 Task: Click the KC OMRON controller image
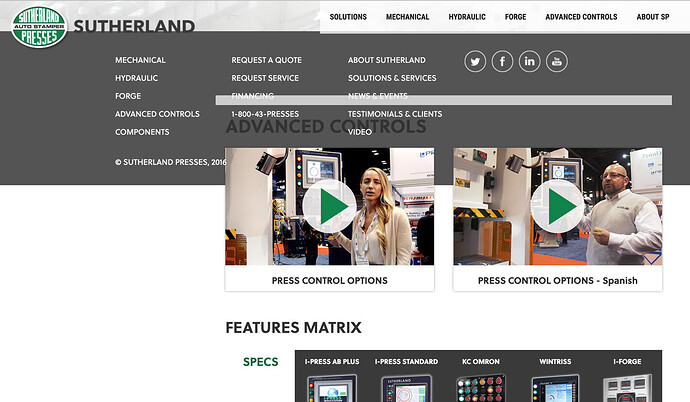(x=481, y=387)
